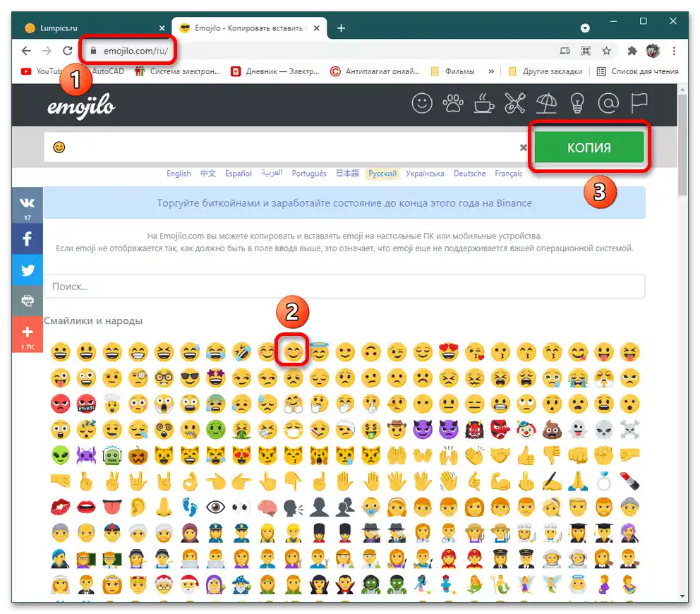Switch to the Lumpics.ru tab
Viewport: 700px width, 614px height.
(95, 28)
